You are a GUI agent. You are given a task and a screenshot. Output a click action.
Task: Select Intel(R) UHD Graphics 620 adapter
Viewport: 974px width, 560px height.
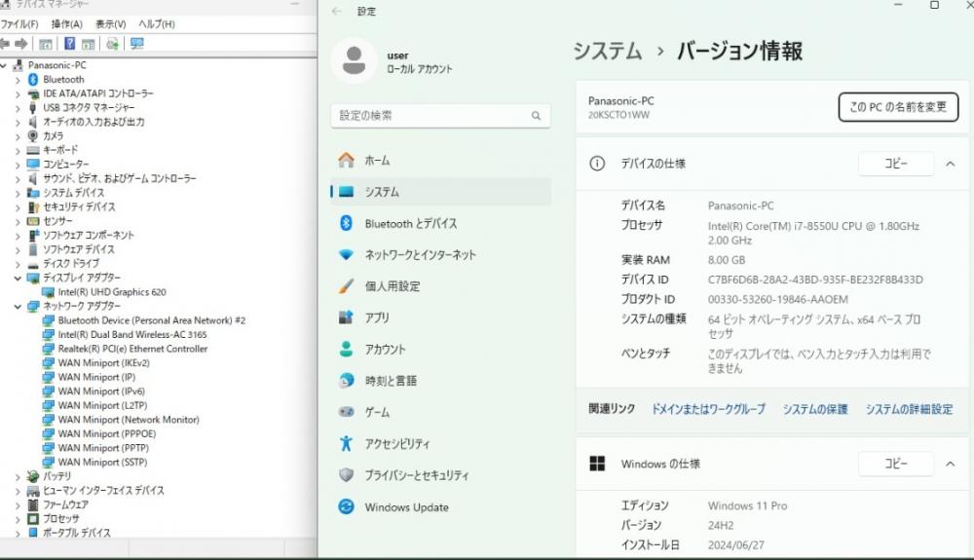point(112,292)
